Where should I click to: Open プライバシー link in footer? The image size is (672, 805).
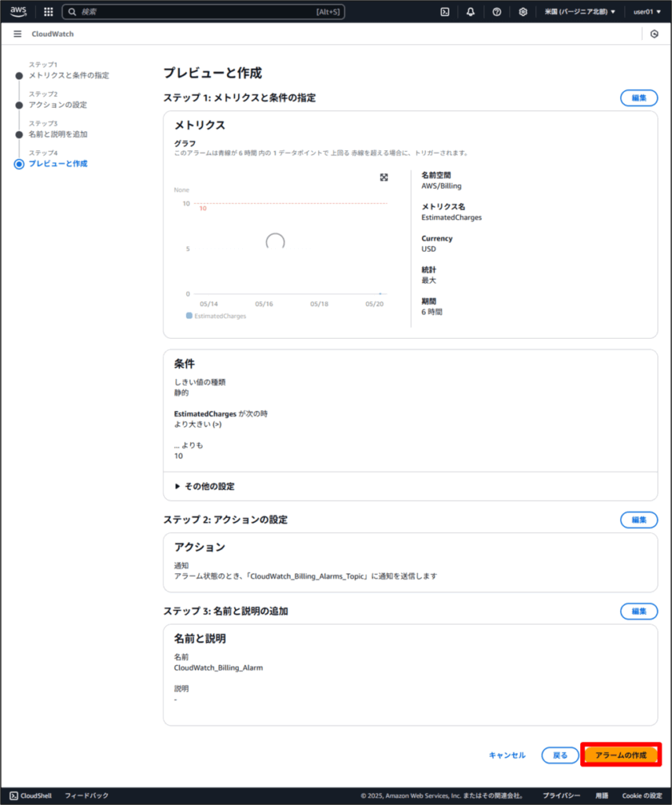561,796
